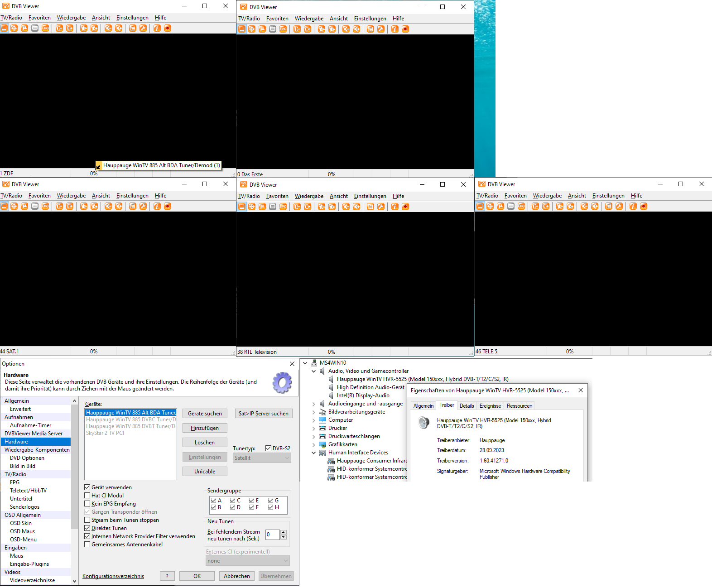Open the EPG icon in RTL Television window
This screenshot has height=588, width=712.
coord(283,207)
